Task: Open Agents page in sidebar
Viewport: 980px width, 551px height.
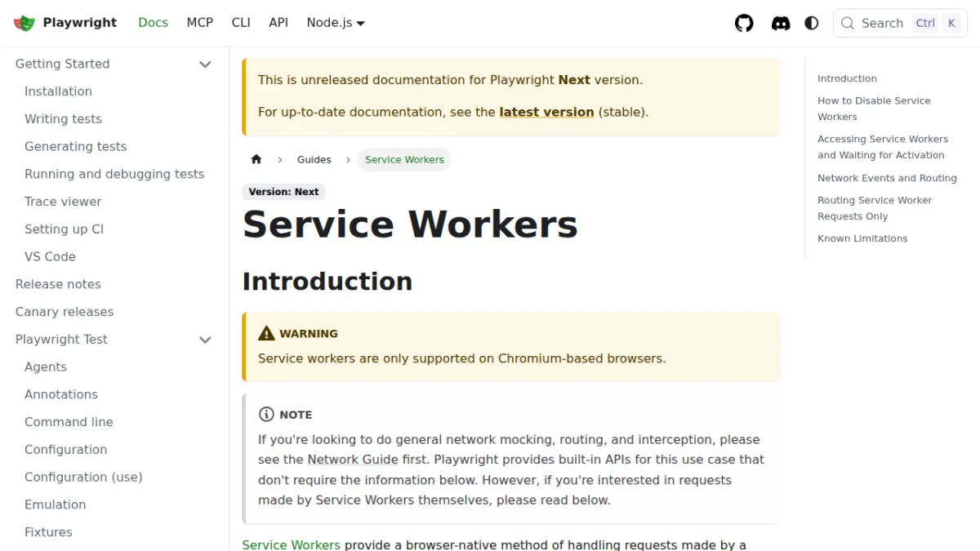Action: (x=46, y=367)
